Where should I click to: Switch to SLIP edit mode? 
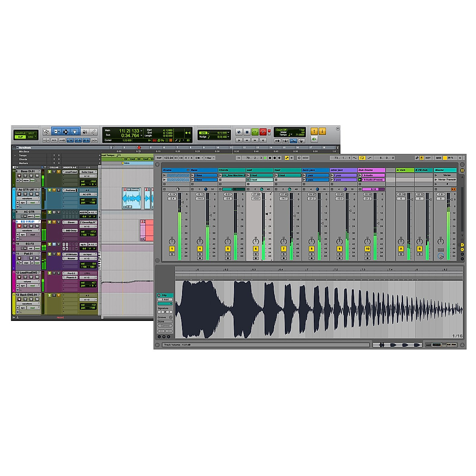click(x=20, y=137)
